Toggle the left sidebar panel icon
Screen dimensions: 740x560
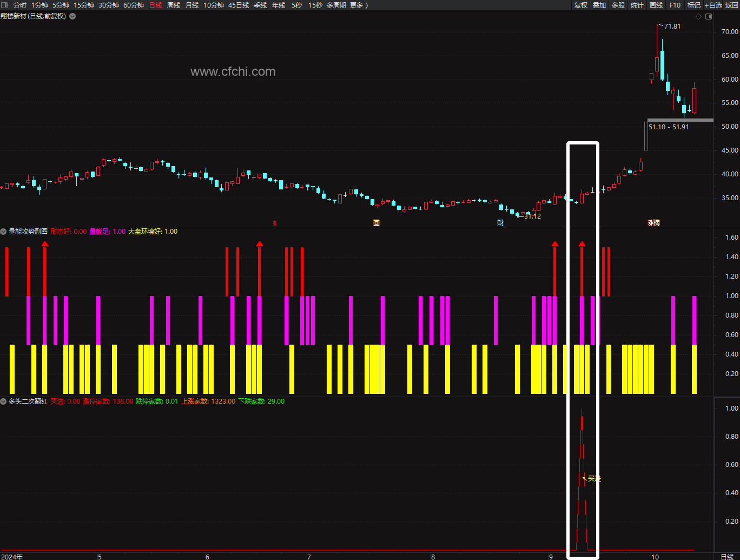click(5, 5)
